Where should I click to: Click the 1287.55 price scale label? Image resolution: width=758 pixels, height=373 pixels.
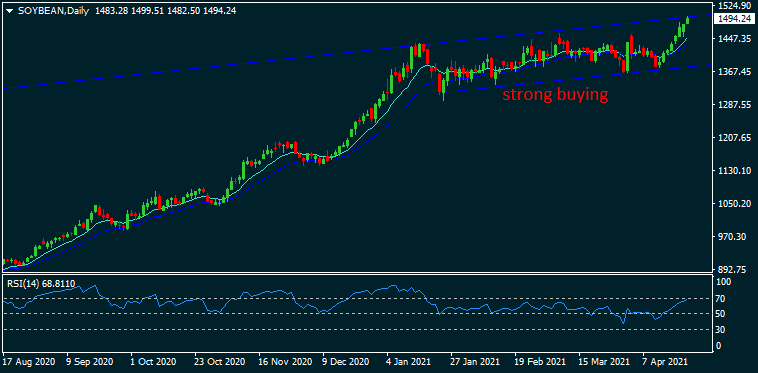pos(735,104)
